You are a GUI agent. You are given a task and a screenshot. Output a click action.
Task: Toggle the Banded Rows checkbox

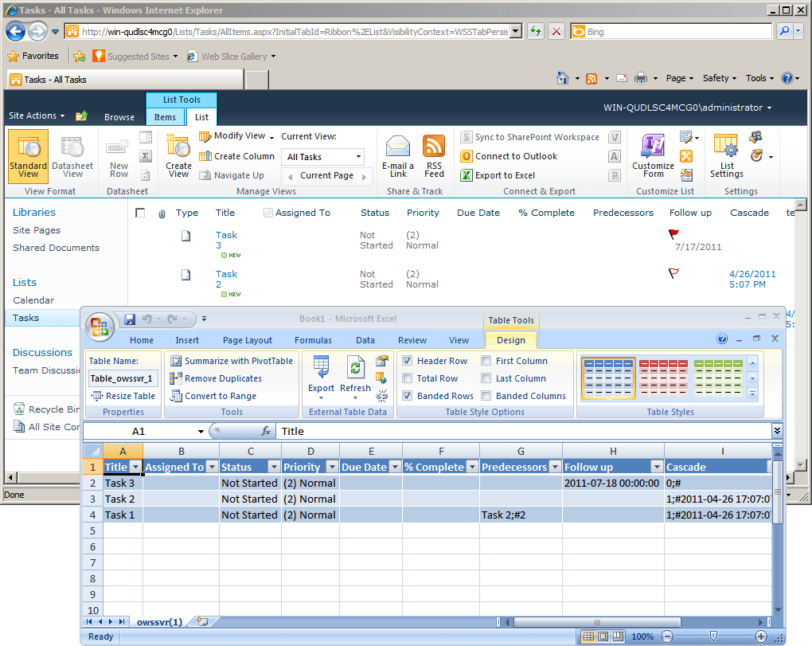point(408,396)
